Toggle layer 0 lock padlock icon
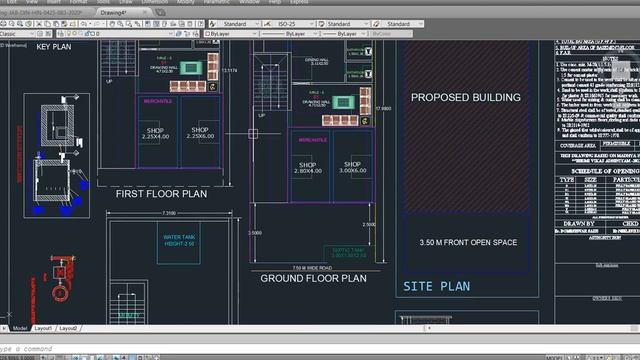The width and height of the screenshot is (640, 360). coord(87,34)
